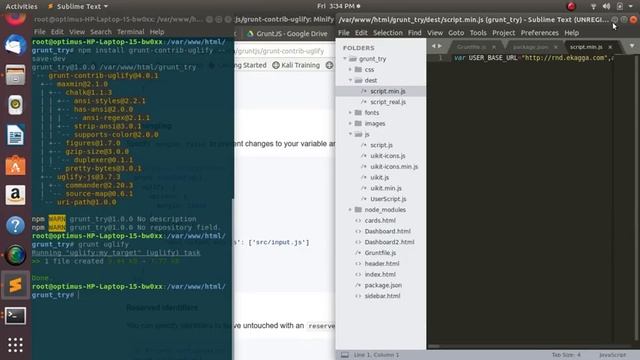Expand the node_modules folder

tap(350, 210)
